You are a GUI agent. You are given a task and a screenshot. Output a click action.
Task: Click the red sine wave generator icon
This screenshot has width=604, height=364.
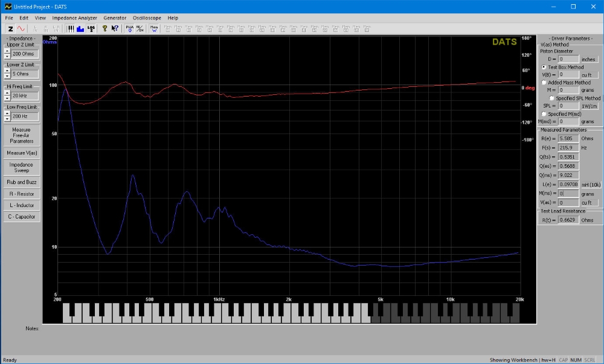coord(21,28)
